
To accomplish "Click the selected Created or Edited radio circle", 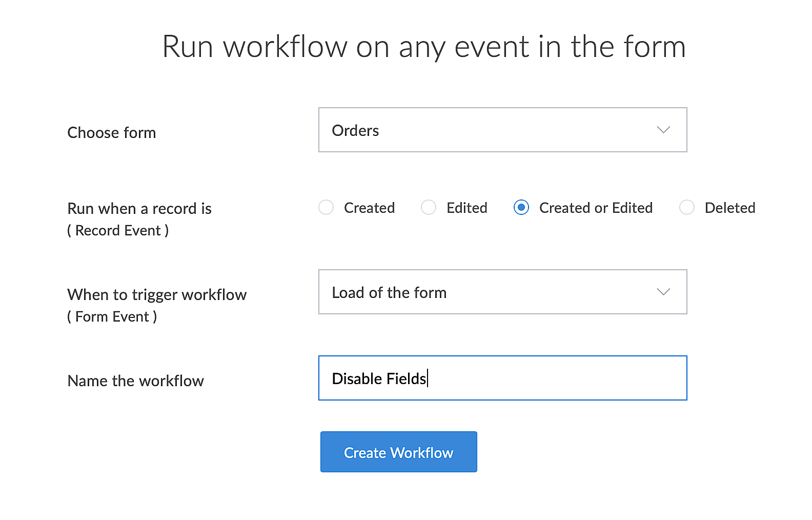I will tap(521, 208).
